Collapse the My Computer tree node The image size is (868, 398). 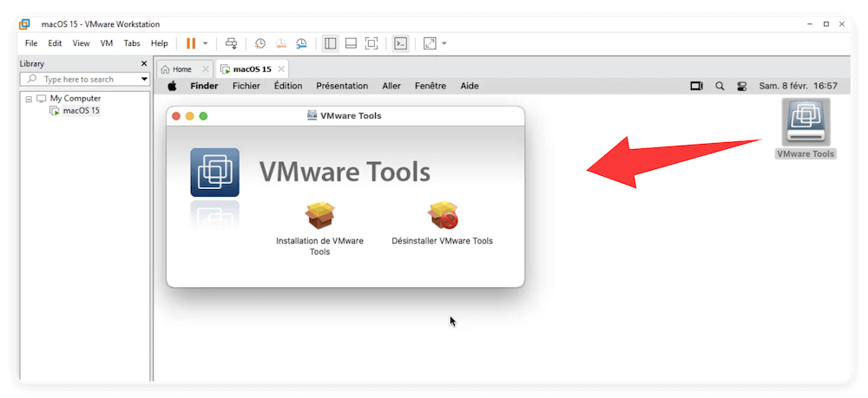[x=29, y=99]
